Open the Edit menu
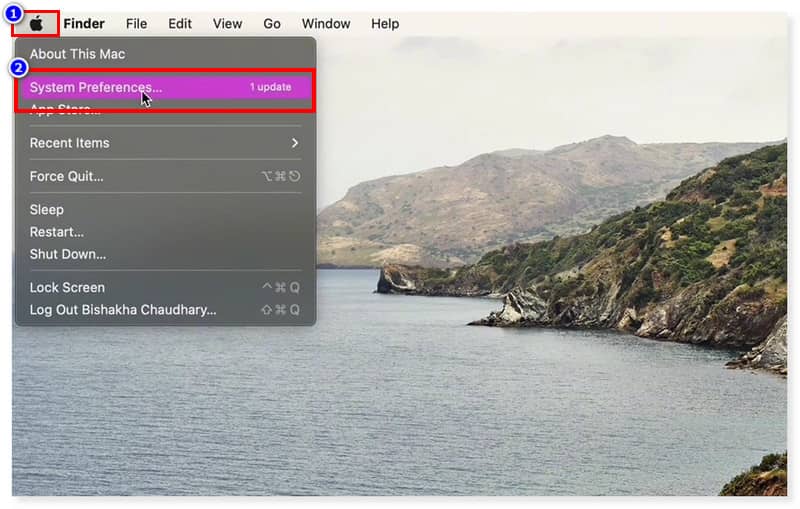800x509 pixels. tap(180, 24)
